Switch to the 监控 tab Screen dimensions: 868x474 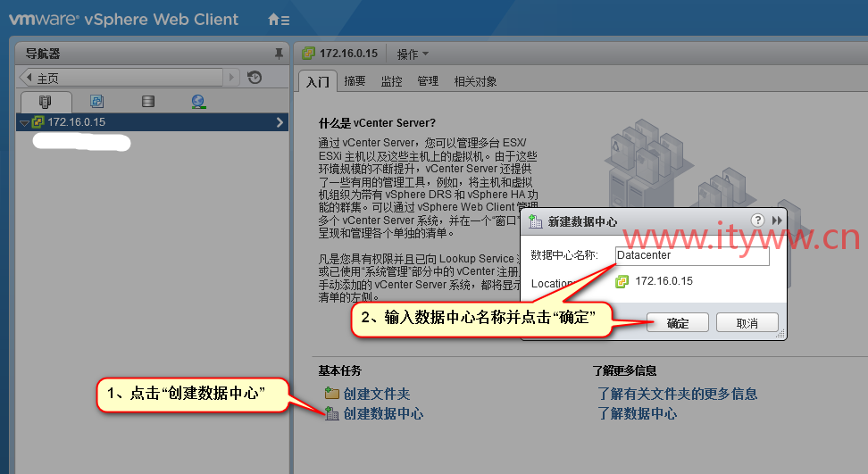click(391, 81)
